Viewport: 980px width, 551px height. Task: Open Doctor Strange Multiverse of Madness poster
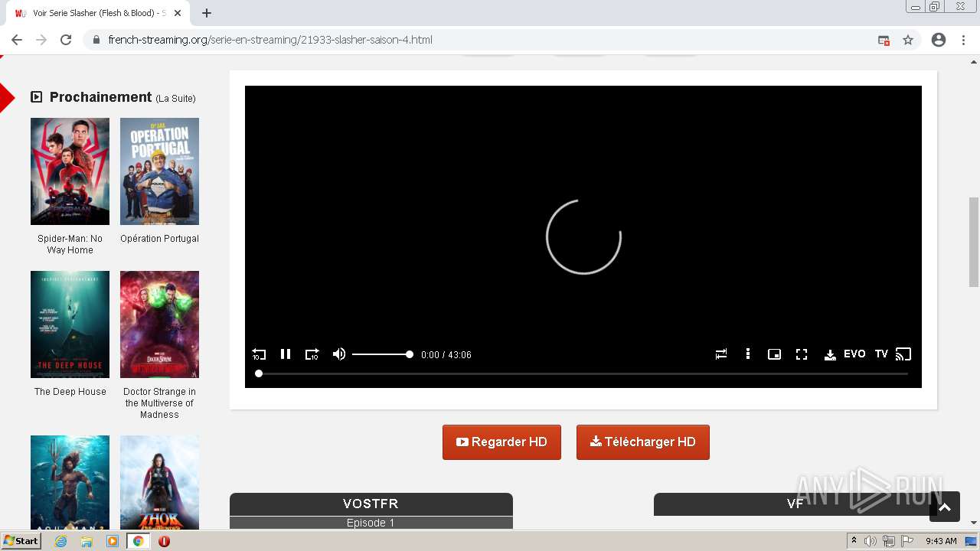pyautogui.click(x=159, y=324)
